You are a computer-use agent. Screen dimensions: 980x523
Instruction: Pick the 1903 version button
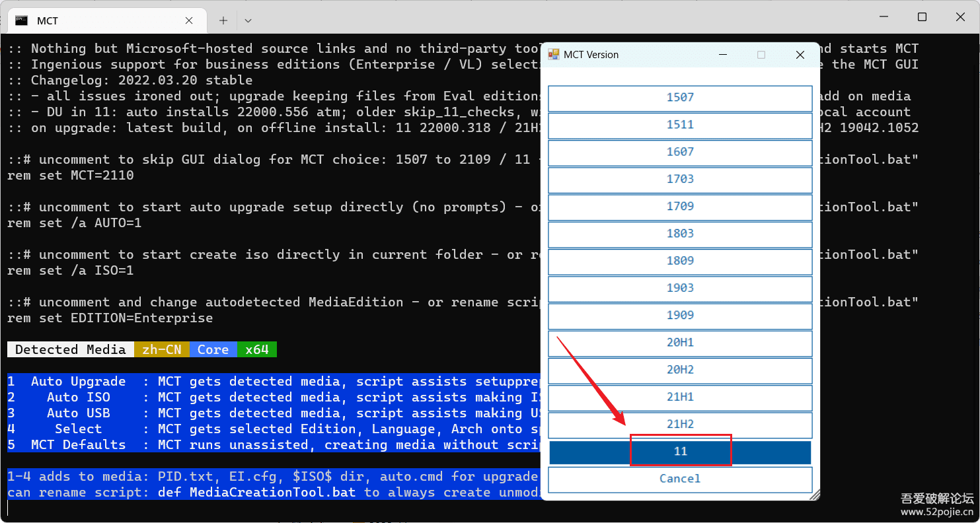[x=680, y=288]
